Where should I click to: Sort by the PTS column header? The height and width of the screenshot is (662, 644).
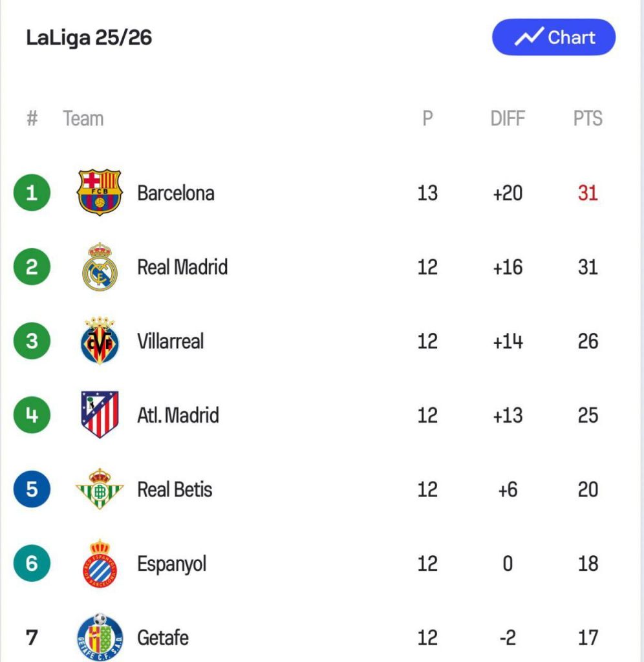point(587,119)
